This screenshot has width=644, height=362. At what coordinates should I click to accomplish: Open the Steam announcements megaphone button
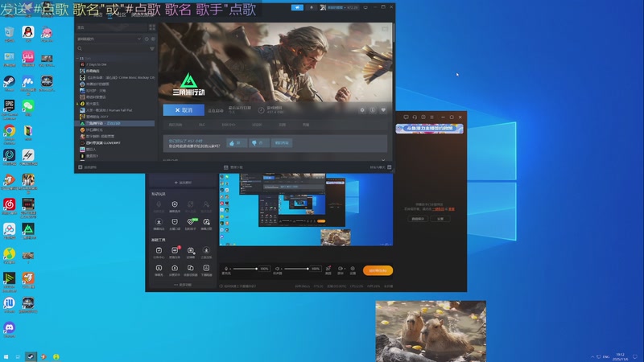point(297,7)
